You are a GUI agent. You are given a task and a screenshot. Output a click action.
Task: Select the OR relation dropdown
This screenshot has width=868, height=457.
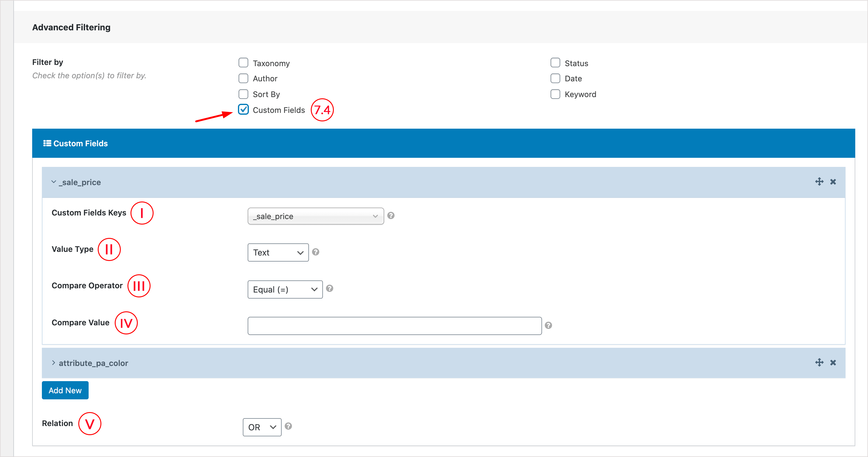[262, 427]
